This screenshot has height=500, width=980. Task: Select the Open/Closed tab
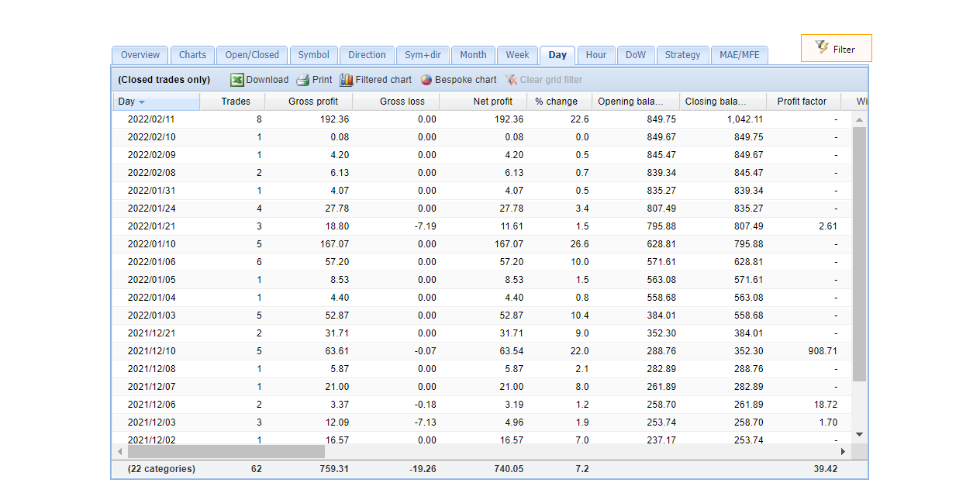(x=251, y=54)
